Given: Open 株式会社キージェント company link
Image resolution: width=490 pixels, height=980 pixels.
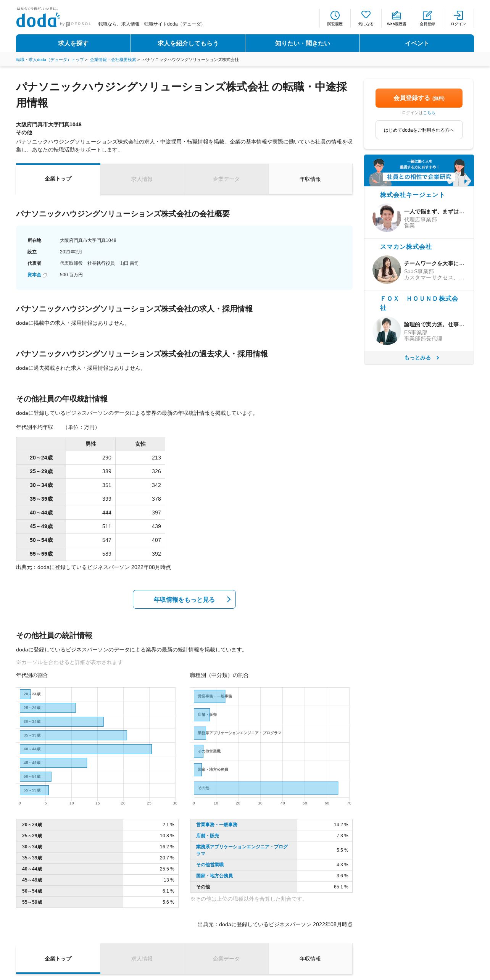Looking at the screenshot, I should [412, 195].
